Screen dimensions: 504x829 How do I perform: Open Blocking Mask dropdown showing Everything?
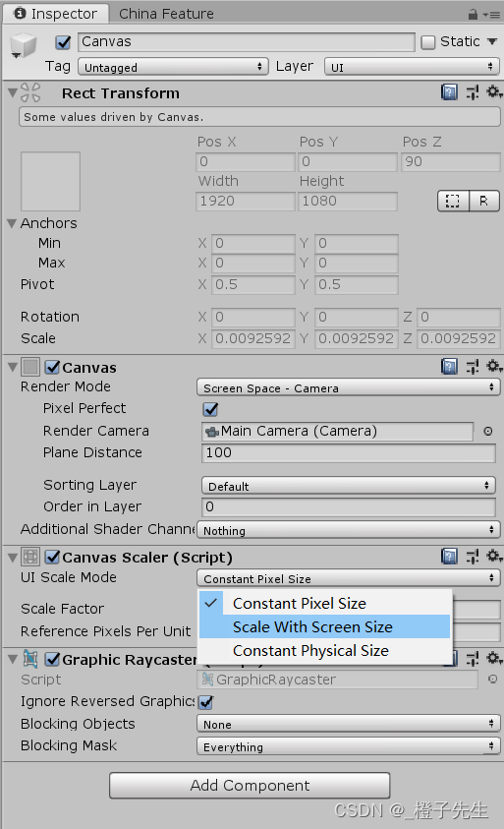click(348, 746)
